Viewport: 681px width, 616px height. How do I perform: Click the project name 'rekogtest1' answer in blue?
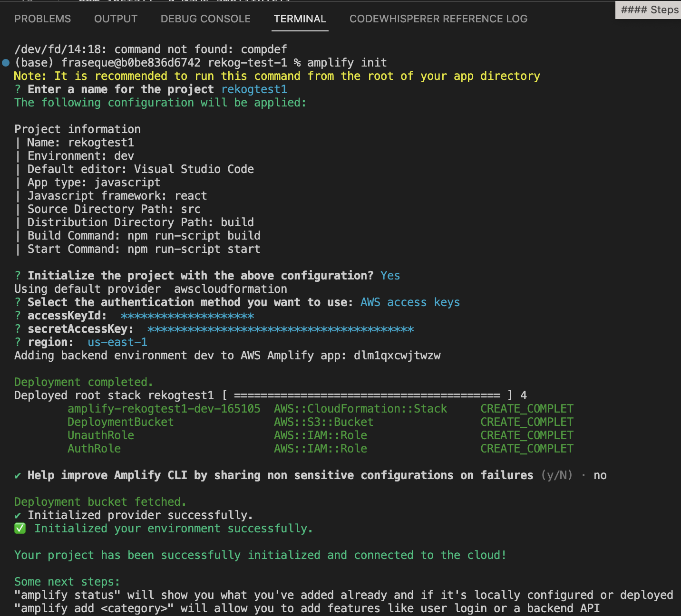pyautogui.click(x=254, y=89)
